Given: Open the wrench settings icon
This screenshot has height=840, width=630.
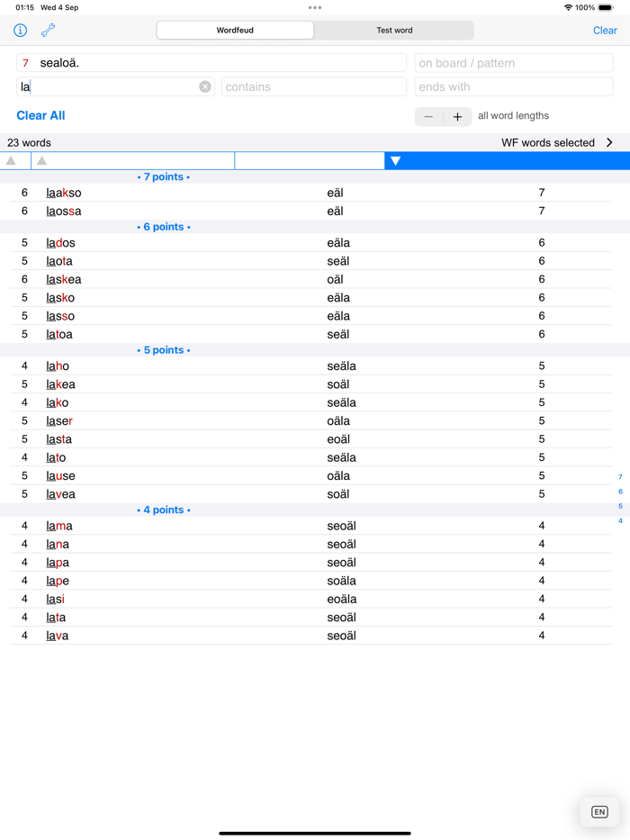Looking at the screenshot, I should pyautogui.click(x=49, y=30).
